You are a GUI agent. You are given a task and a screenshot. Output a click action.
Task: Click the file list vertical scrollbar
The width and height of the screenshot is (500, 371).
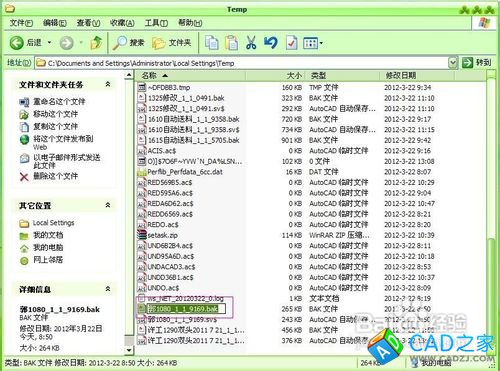click(x=490, y=213)
